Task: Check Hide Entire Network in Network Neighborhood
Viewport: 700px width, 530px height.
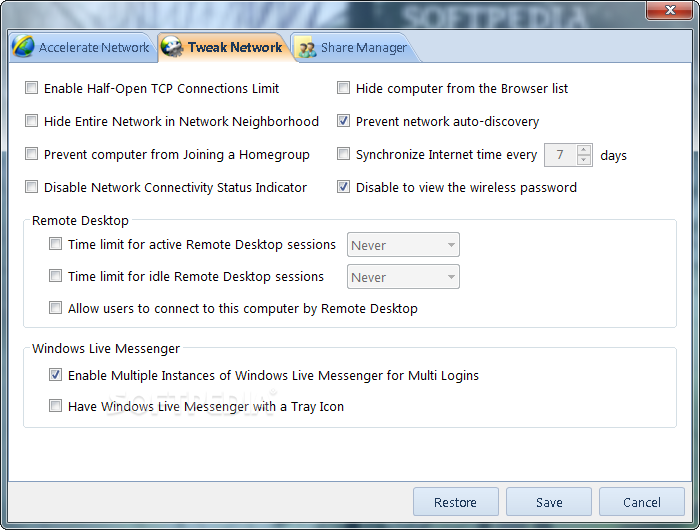Action: (31, 121)
